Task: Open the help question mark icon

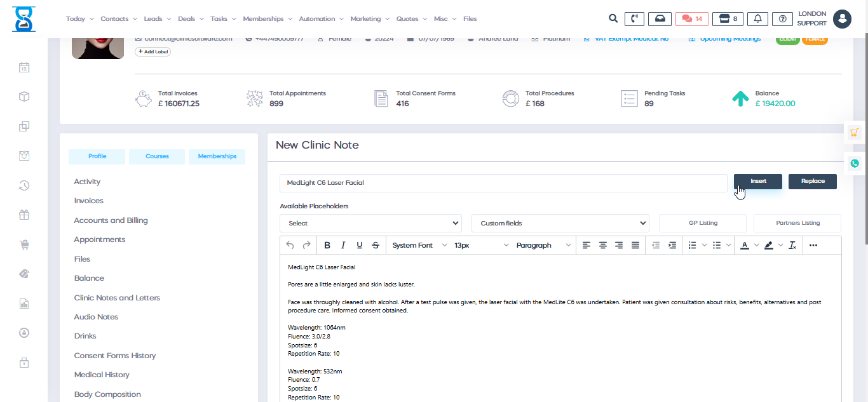Action: [782, 18]
